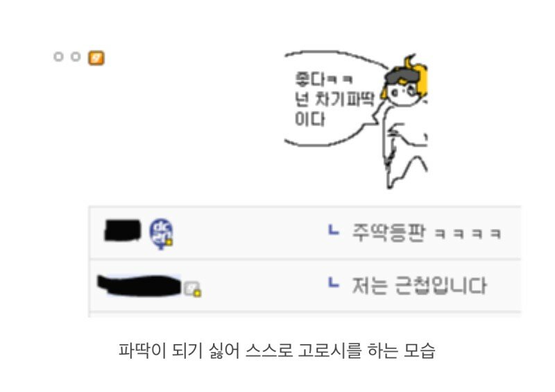555x392 pixels.
Task: Click the cartoon character's face
Action: pos(404,94)
